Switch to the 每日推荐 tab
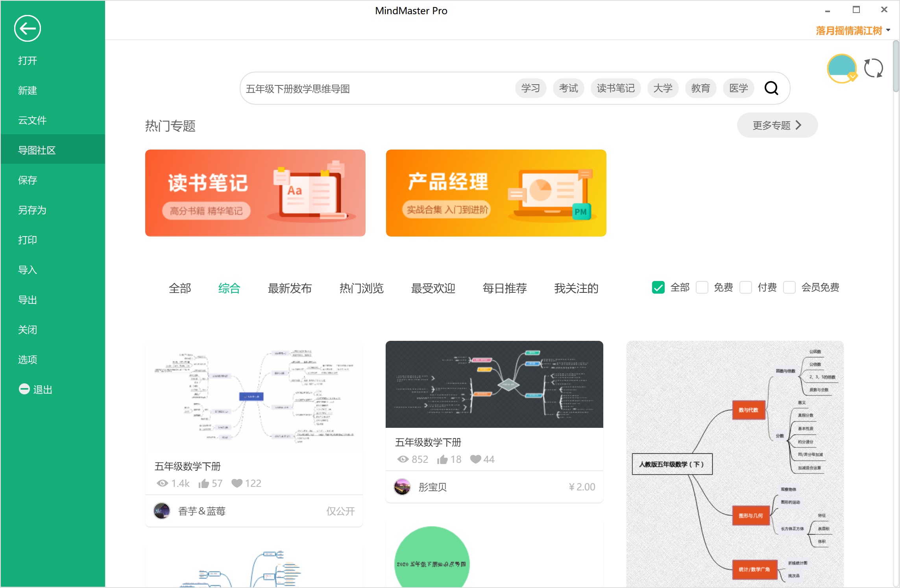 505,288
